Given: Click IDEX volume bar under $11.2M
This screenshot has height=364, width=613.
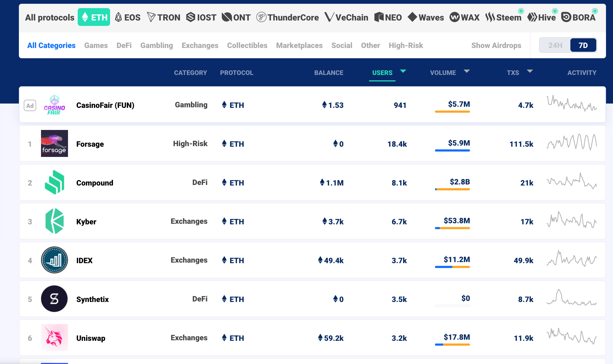Looking at the screenshot, I should [x=452, y=267].
